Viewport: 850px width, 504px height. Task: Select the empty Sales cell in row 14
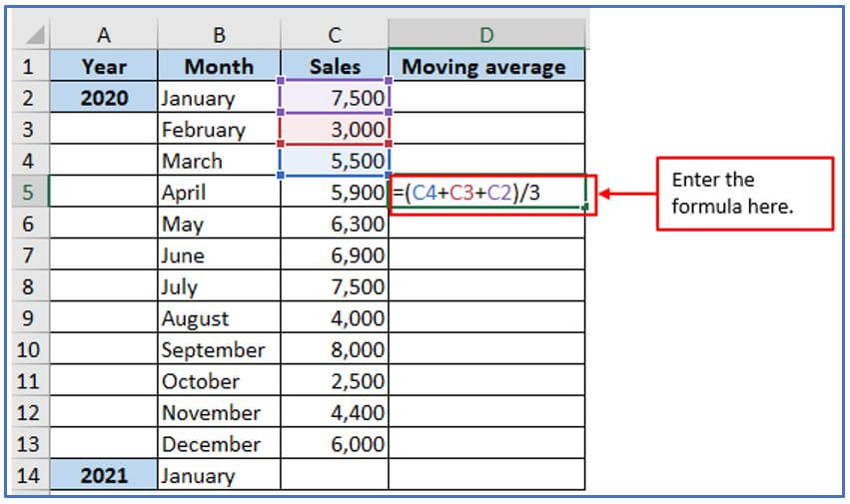pyautogui.click(x=335, y=475)
